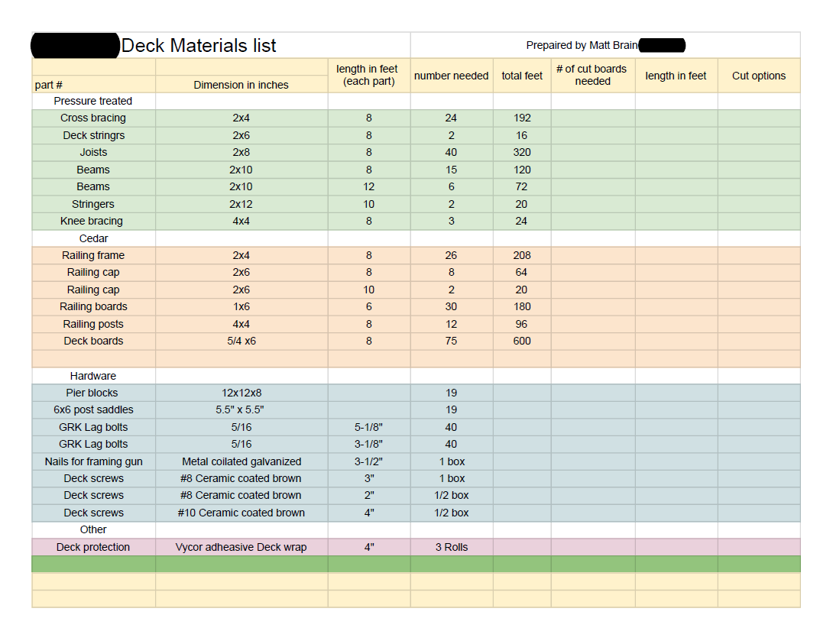Select the '2x12' dimension cell

click(241, 204)
